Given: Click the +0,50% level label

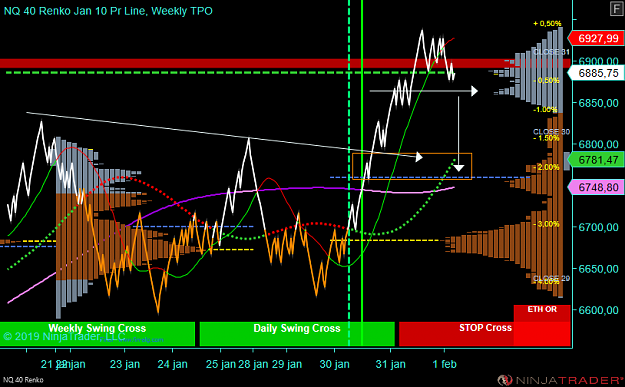Looking at the screenshot, I should click(x=547, y=24).
